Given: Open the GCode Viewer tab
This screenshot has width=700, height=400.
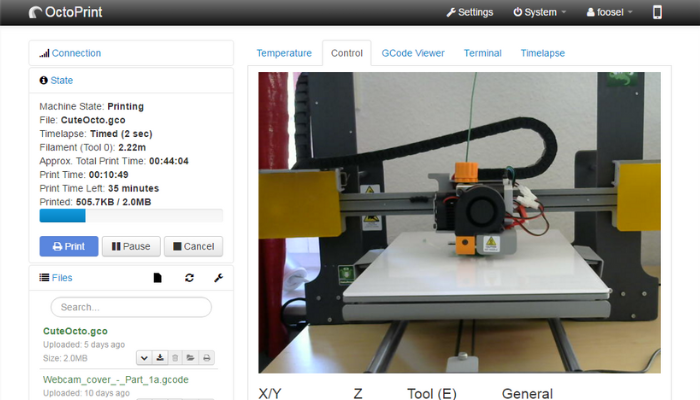Looking at the screenshot, I should tap(412, 53).
